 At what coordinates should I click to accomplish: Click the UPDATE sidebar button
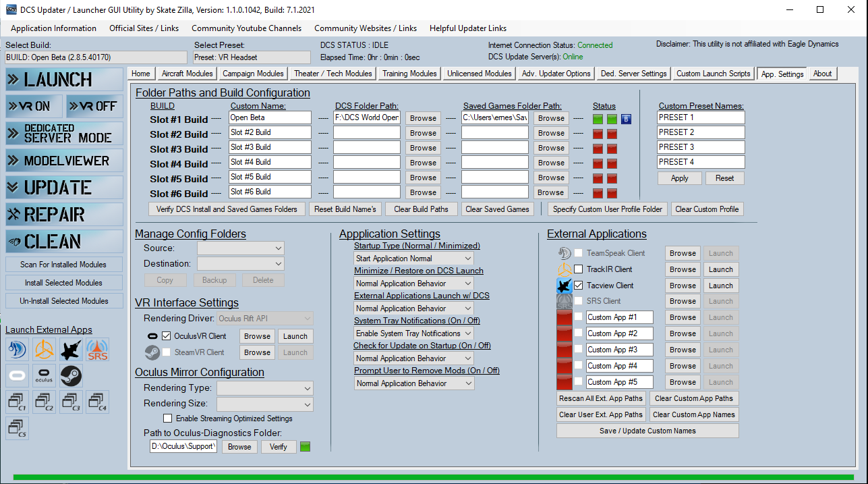(64, 187)
